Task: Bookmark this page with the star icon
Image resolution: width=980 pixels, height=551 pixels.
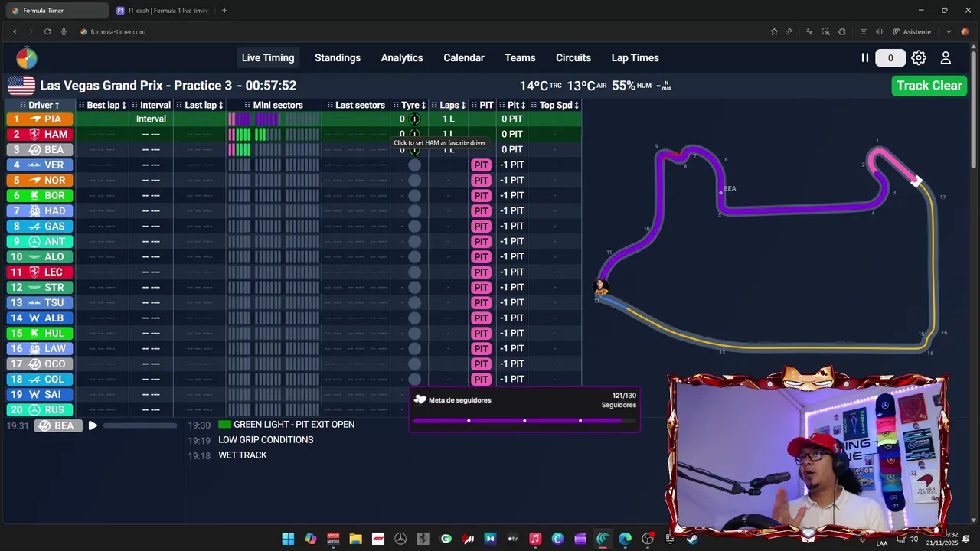Action: (774, 31)
